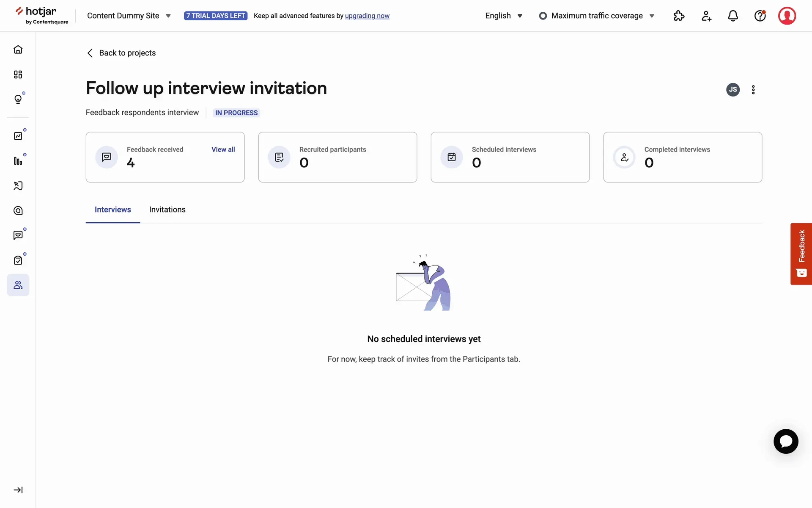Click View all feedback received
This screenshot has width=812, height=508.
223,149
